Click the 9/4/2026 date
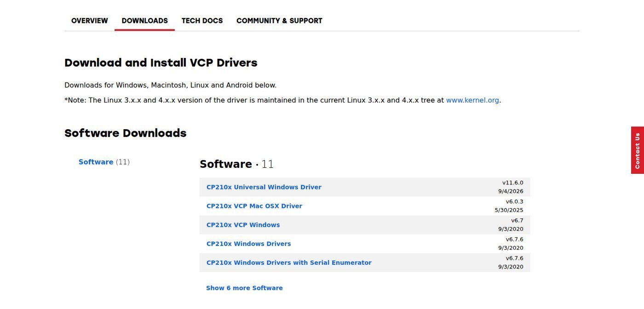 (x=511, y=191)
